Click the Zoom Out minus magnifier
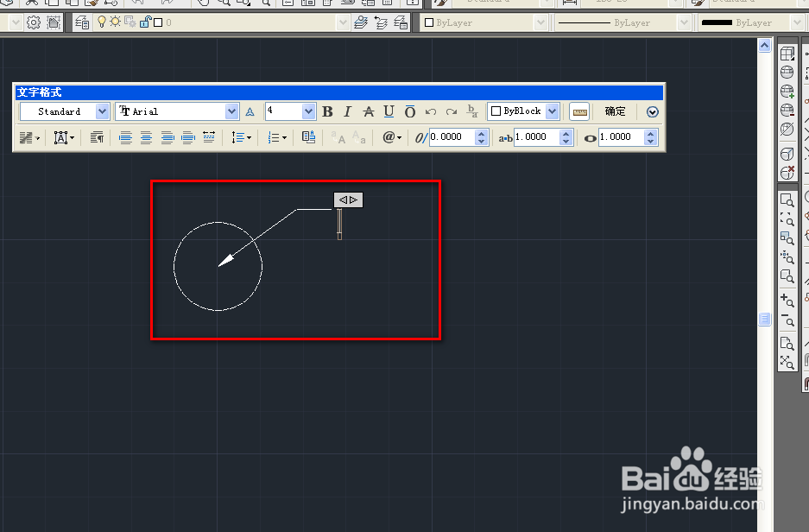Viewport: 809px width, 532px height. (787, 320)
